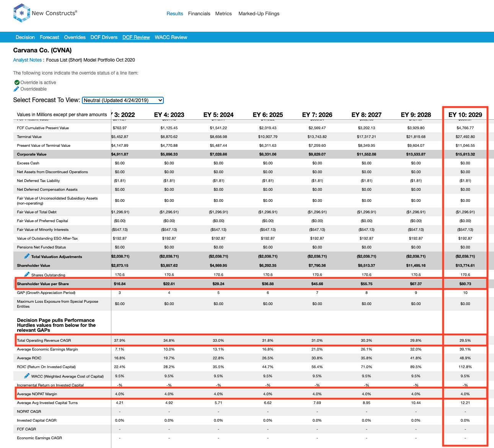Click the Shareholder Value row label
The width and height of the screenshot is (494, 448).
pos(34,266)
